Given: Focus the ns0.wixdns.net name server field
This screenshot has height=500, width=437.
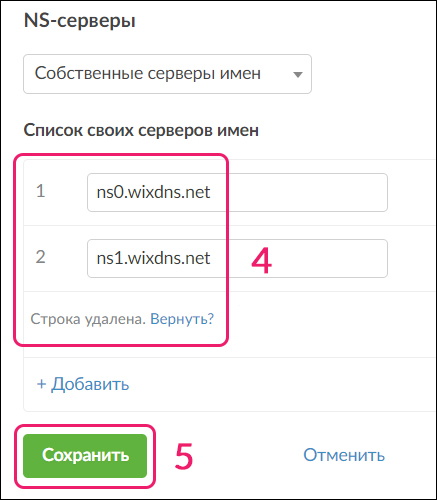Looking at the screenshot, I should 237,192.
